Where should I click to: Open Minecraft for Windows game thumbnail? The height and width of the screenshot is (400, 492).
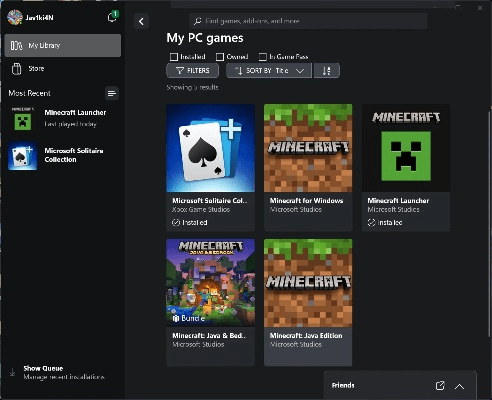pyautogui.click(x=308, y=148)
